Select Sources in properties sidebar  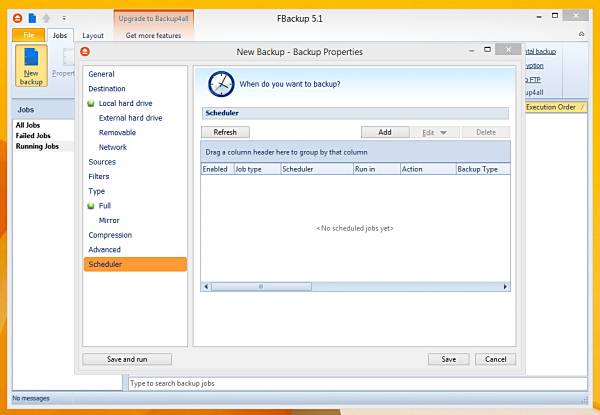[x=102, y=162]
